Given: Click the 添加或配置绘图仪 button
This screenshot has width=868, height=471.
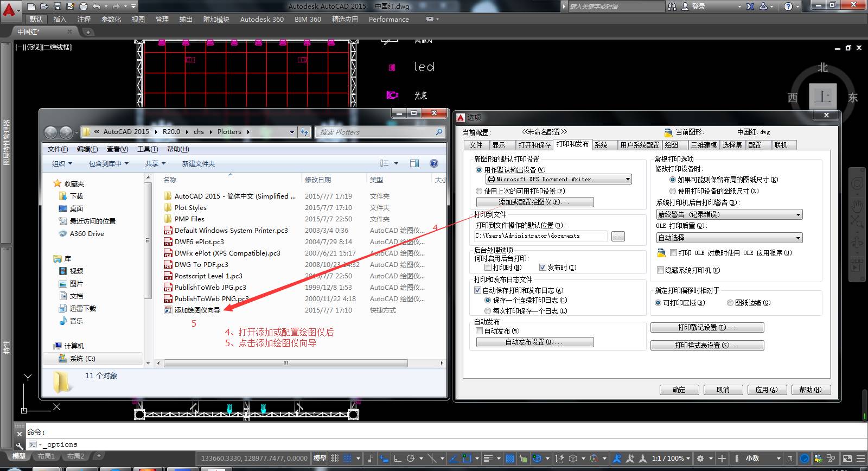Looking at the screenshot, I should [x=535, y=202].
